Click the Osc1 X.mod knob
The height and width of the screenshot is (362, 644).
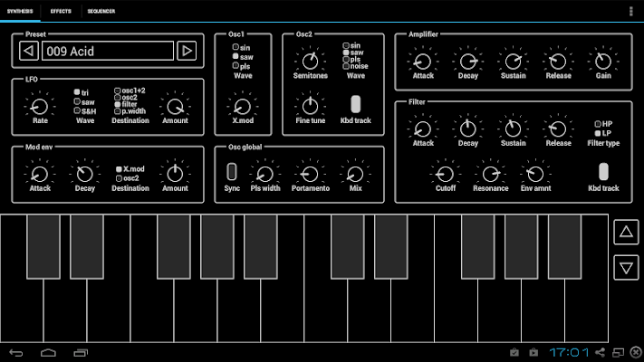(243, 107)
